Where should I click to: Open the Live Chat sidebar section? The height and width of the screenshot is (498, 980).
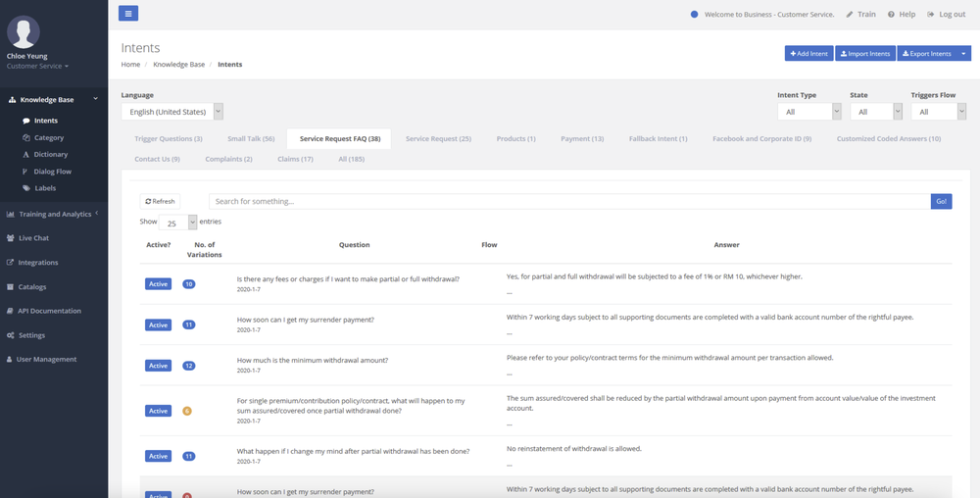point(33,238)
